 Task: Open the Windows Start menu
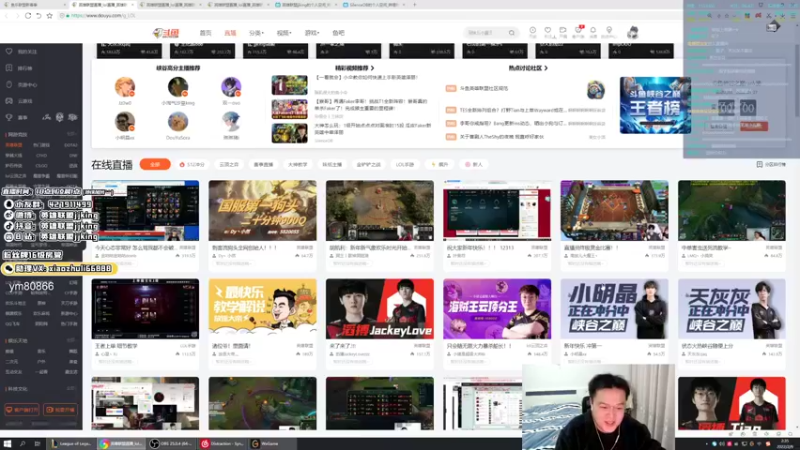tap(7, 444)
